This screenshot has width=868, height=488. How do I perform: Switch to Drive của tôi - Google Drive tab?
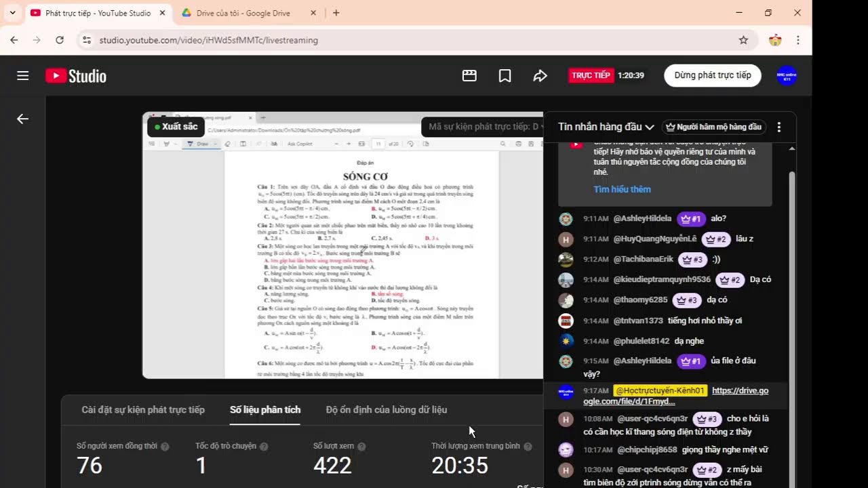249,13
